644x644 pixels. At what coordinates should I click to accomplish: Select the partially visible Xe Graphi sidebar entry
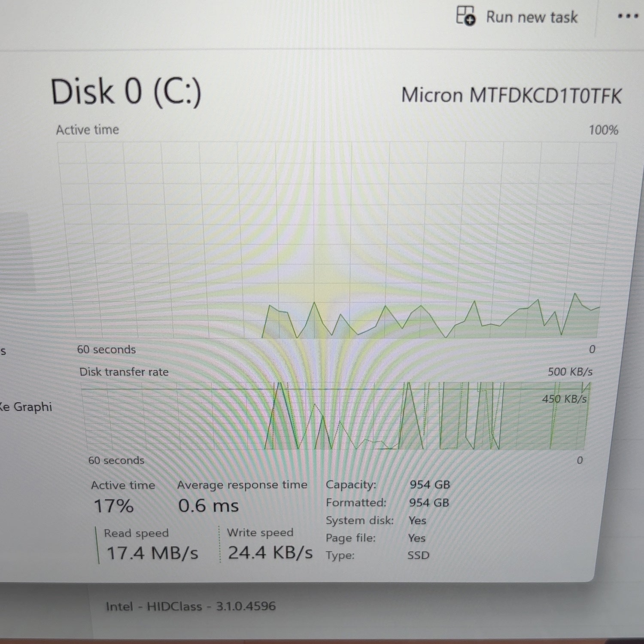point(26,406)
